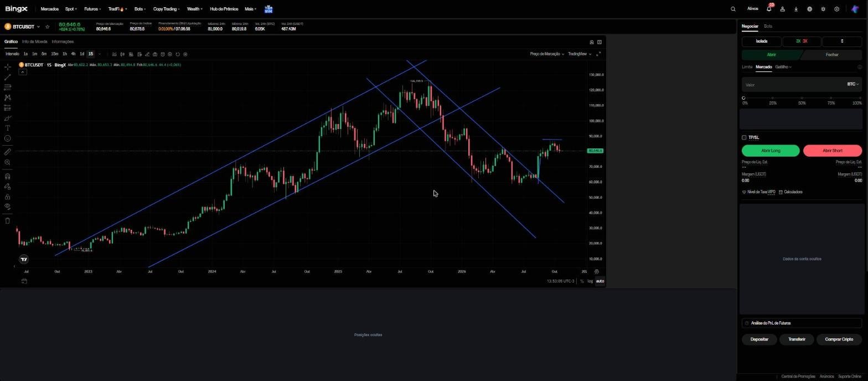Open the price alert clock icon
The image size is (868, 381).
click(x=162, y=54)
